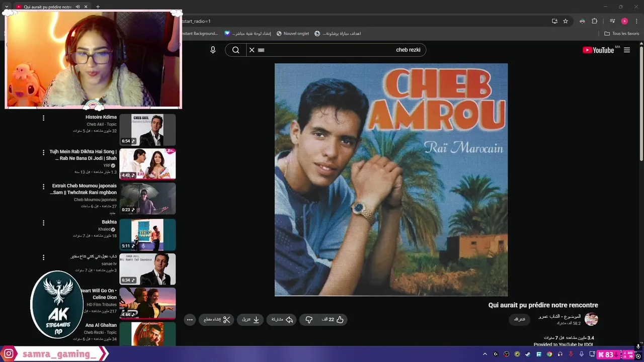Clear the search text with the X
This screenshot has height=362, width=644.
pos(252,50)
